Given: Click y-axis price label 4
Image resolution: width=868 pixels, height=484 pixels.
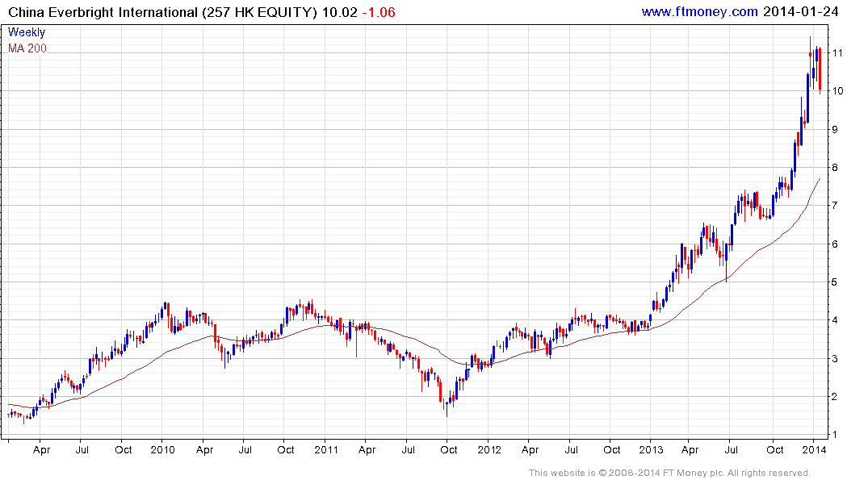Looking at the screenshot, I should pos(836,320).
